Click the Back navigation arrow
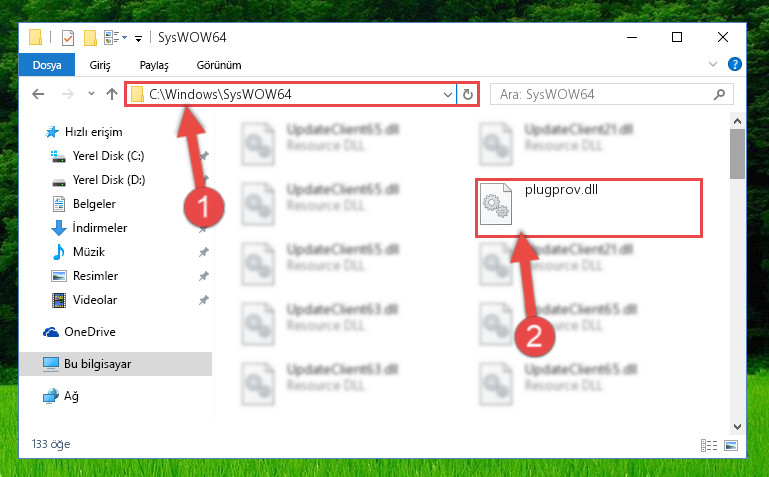This screenshot has height=477, width=769. 38,94
